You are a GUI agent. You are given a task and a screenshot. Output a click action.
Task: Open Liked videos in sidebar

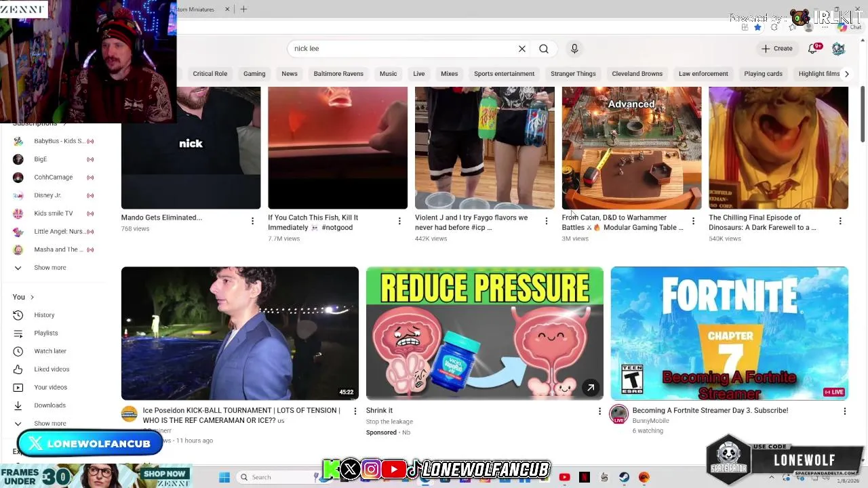[x=54, y=369]
